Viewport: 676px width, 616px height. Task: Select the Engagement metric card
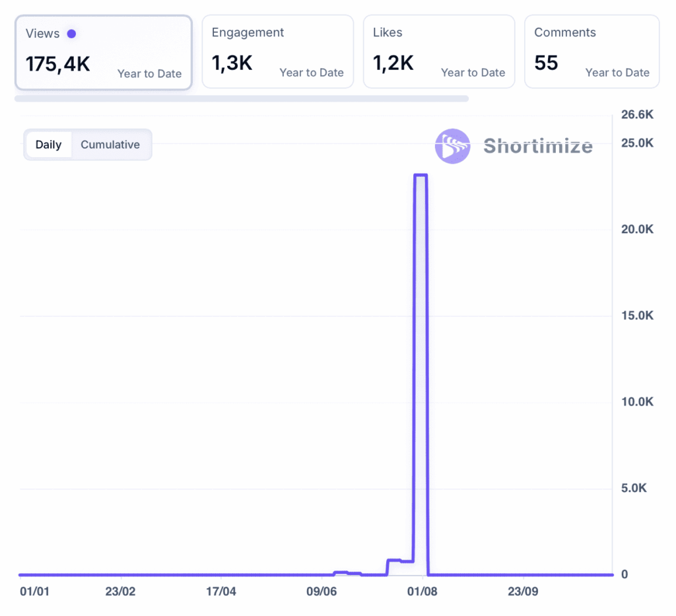coord(277,51)
